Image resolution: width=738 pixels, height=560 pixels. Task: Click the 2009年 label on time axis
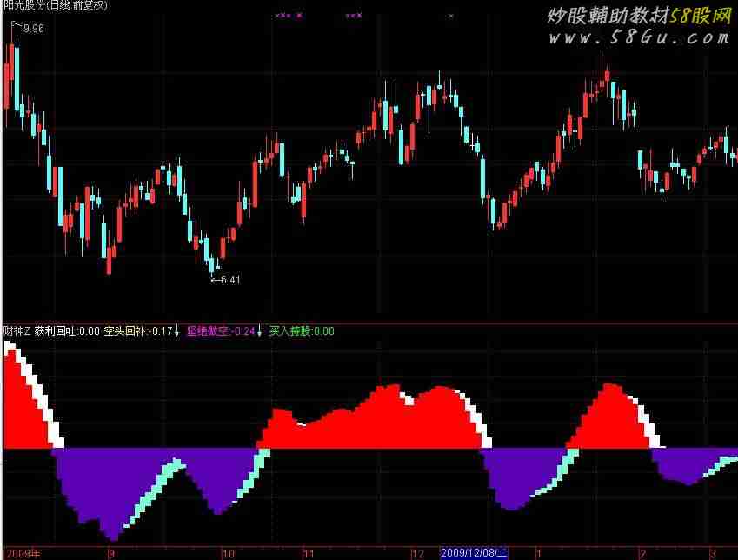[23, 553]
